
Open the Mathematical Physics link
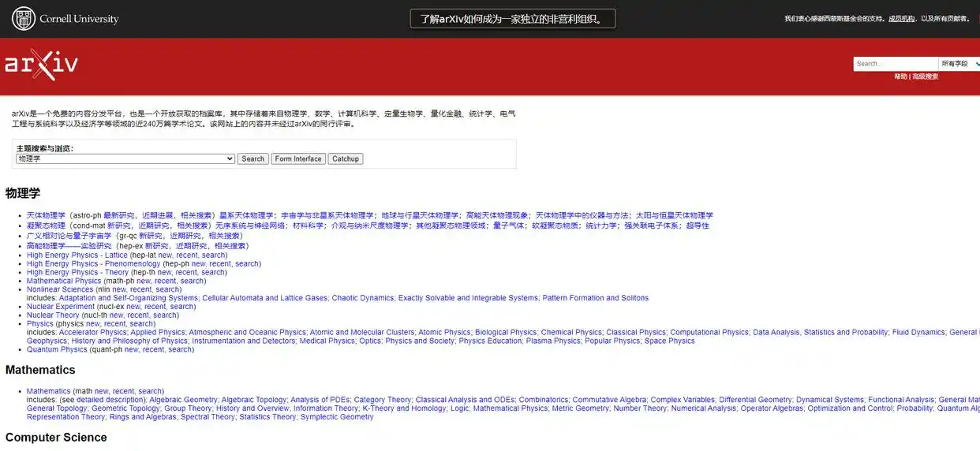(x=64, y=281)
